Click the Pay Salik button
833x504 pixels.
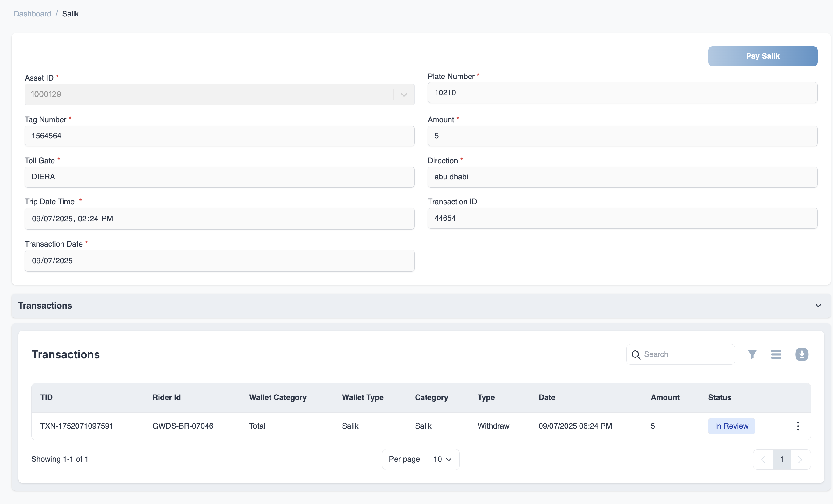(x=763, y=56)
